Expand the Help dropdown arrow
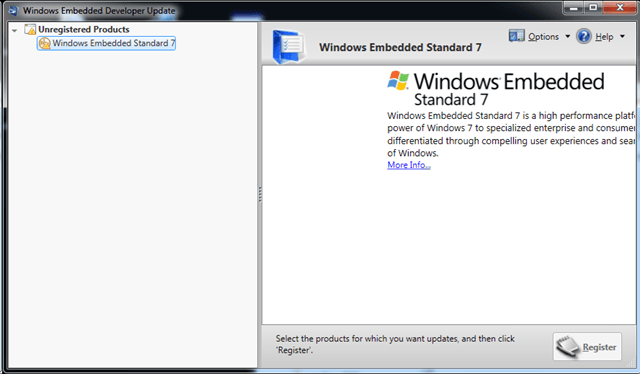This screenshot has width=640, height=374. click(x=622, y=36)
